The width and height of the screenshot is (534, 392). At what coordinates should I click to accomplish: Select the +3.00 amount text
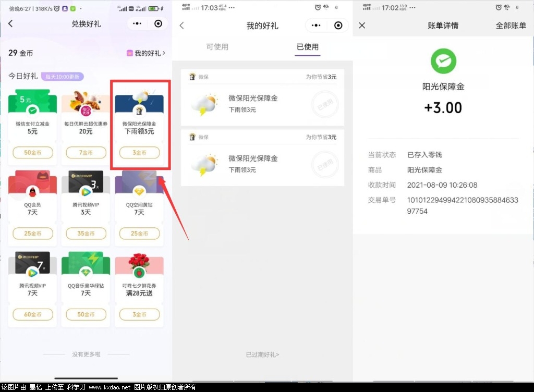443,108
